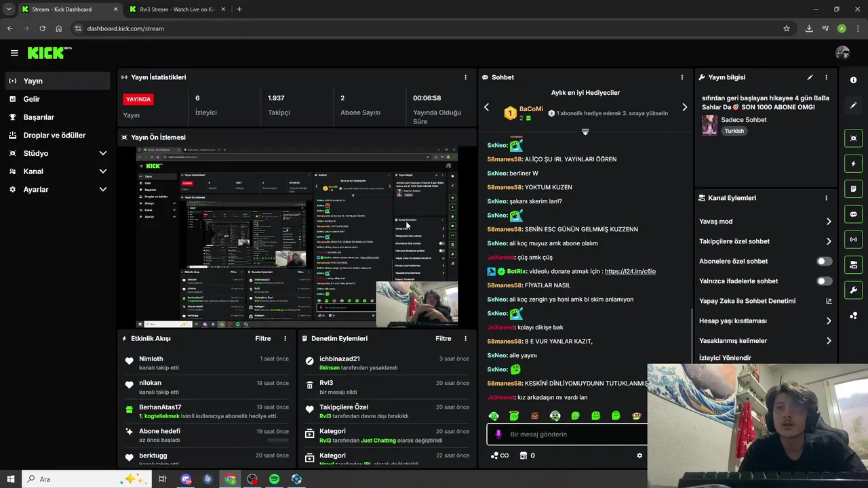Expand Hesap yaşı kısıtlaması options
This screenshot has height=488, width=868.
765,321
